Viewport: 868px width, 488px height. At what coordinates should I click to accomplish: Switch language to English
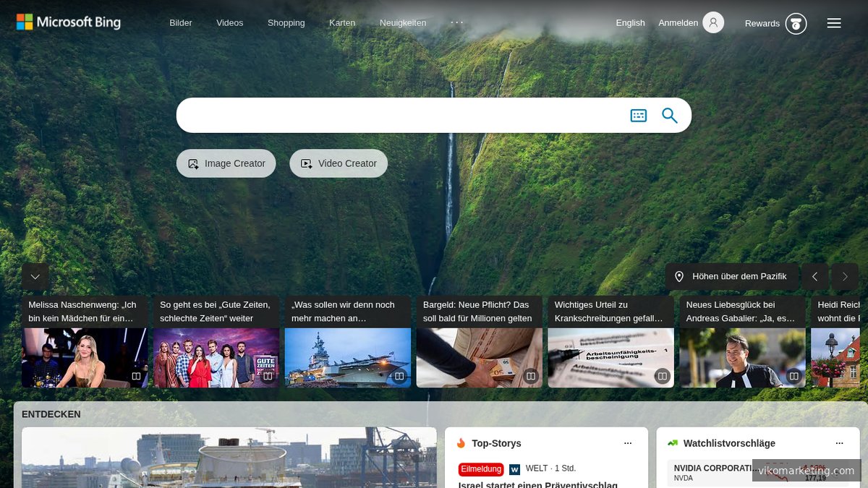(630, 22)
